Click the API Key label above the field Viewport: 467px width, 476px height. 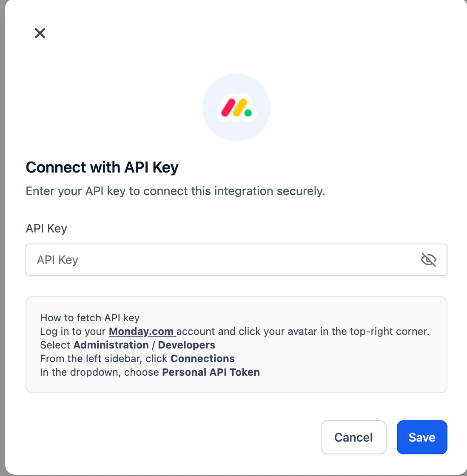pos(46,229)
